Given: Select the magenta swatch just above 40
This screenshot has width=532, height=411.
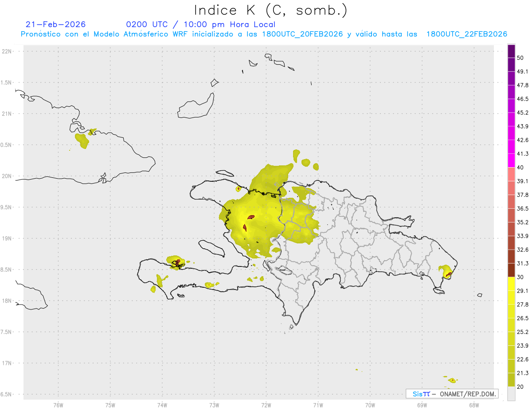Looking at the screenshot, I should (x=511, y=160).
